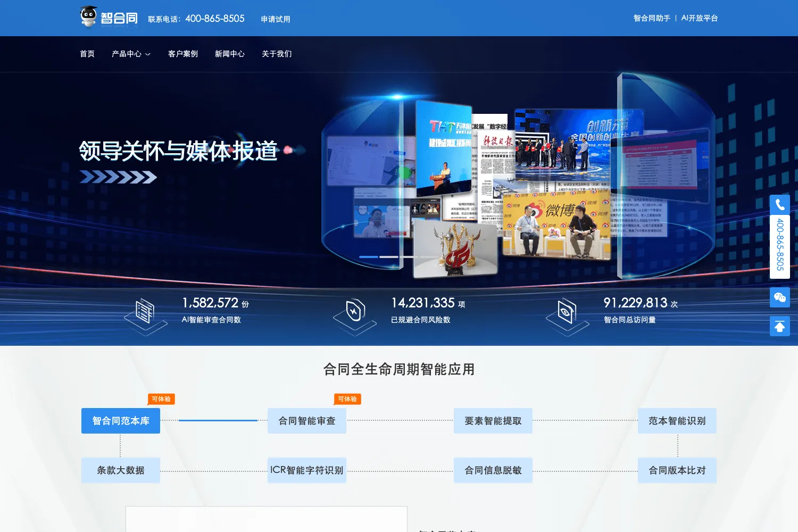
Task: Select the 智合同范本库 tab
Action: [121, 421]
